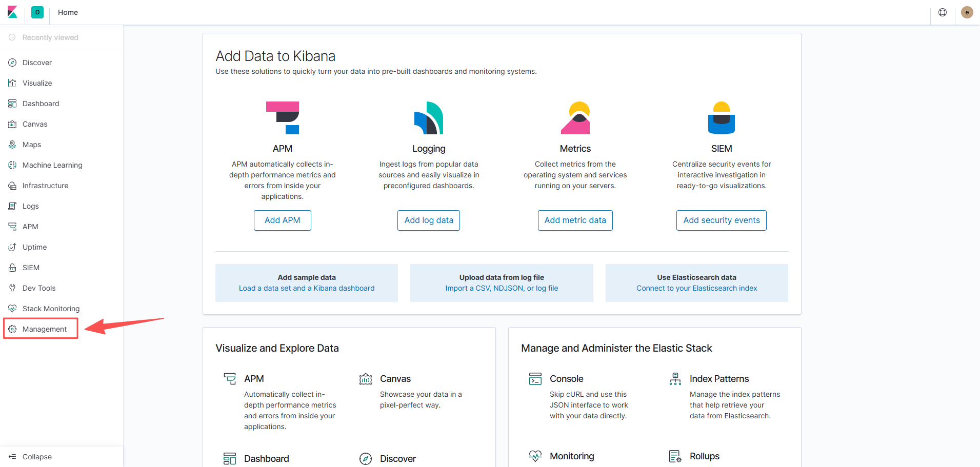Click the Metrics solution logo
980x467 pixels.
pos(575,118)
